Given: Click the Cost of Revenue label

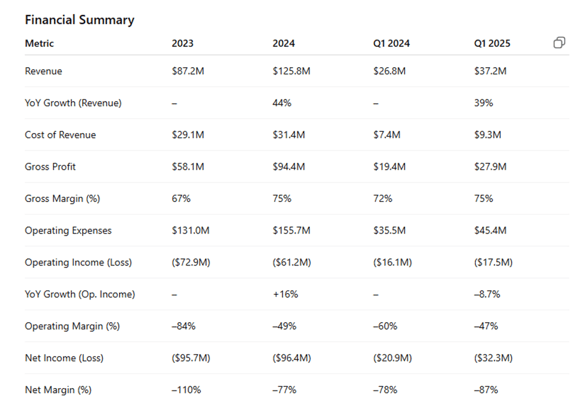Looking at the screenshot, I should click(60, 135).
